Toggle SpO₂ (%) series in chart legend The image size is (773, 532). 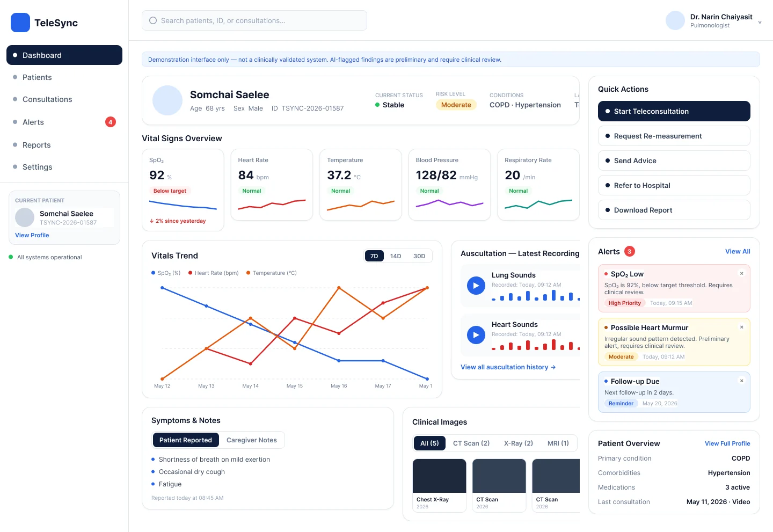[166, 273]
